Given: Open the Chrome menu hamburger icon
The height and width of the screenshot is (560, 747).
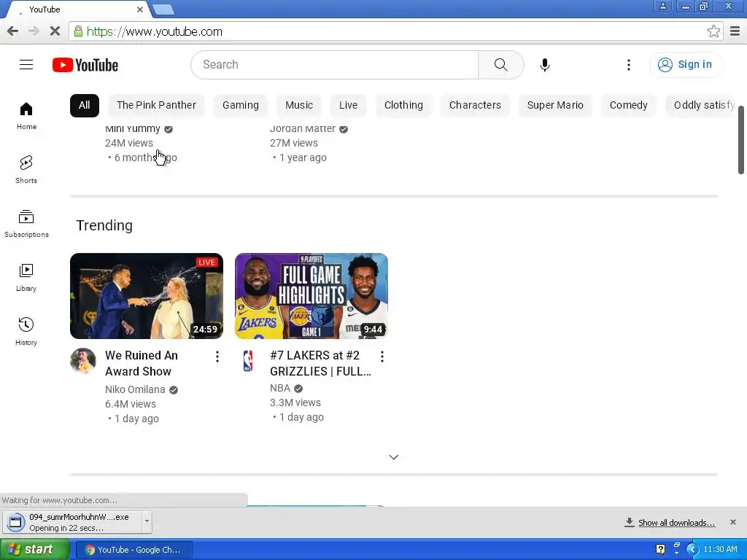Looking at the screenshot, I should click(x=735, y=31).
